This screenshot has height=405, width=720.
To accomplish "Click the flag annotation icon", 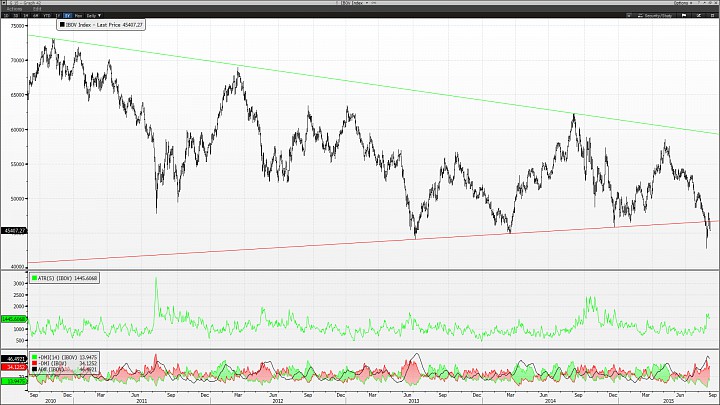I will [x=684, y=15].
